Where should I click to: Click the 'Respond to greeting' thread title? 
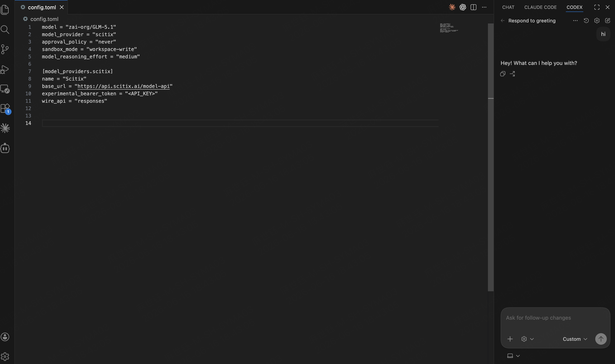tap(532, 21)
